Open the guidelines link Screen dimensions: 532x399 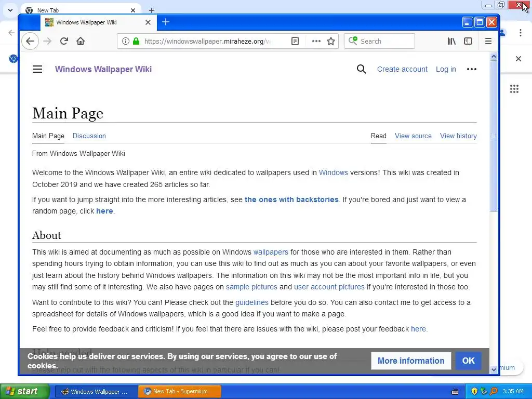252,302
